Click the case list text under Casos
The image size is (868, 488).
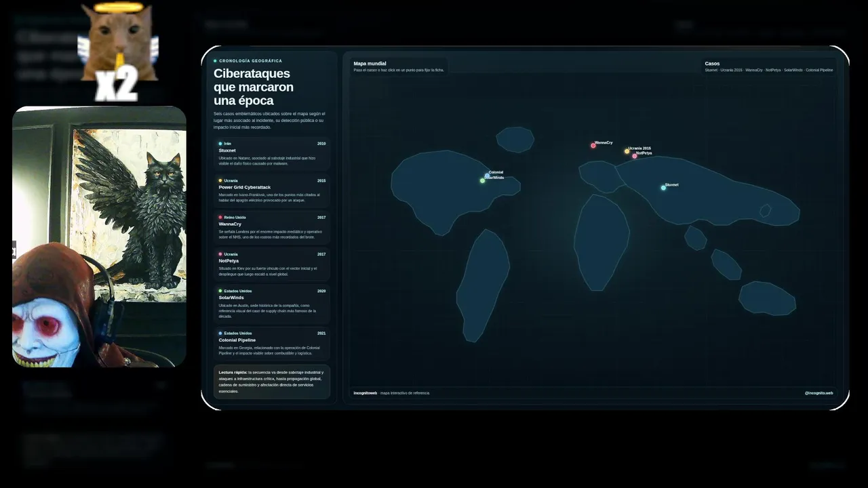[769, 70]
